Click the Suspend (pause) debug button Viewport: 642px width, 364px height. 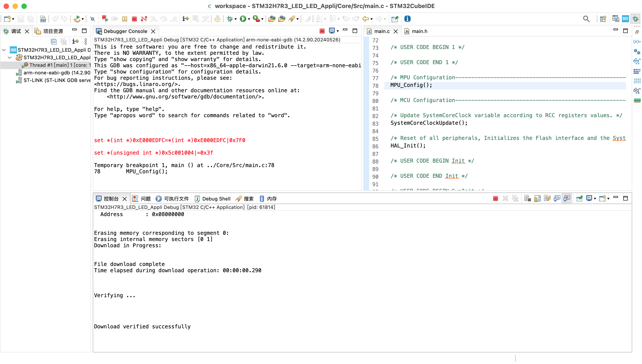124,19
